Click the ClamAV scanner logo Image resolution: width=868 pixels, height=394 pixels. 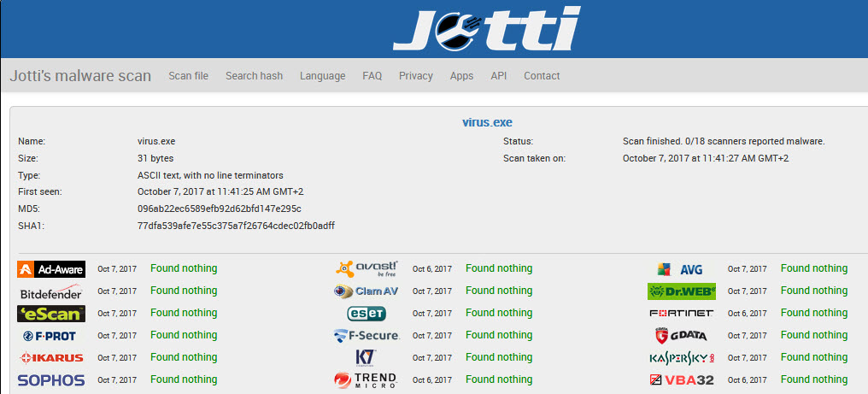click(367, 291)
